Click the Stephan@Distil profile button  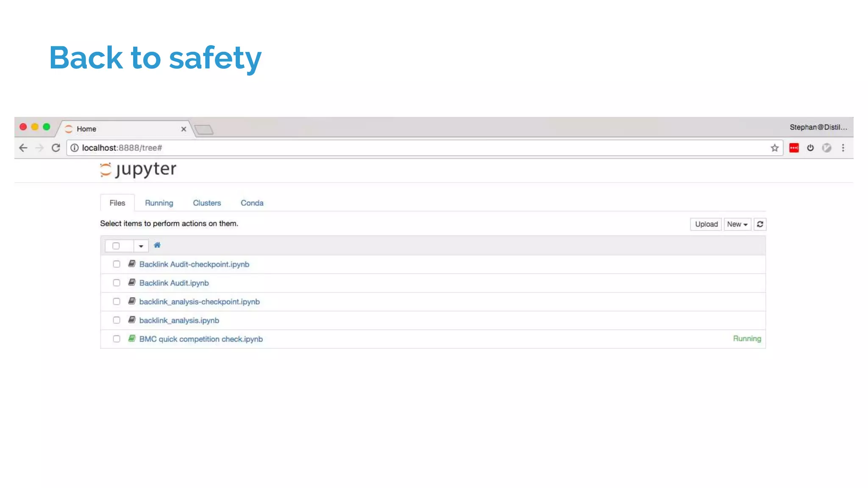pyautogui.click(x=818, y=127)
